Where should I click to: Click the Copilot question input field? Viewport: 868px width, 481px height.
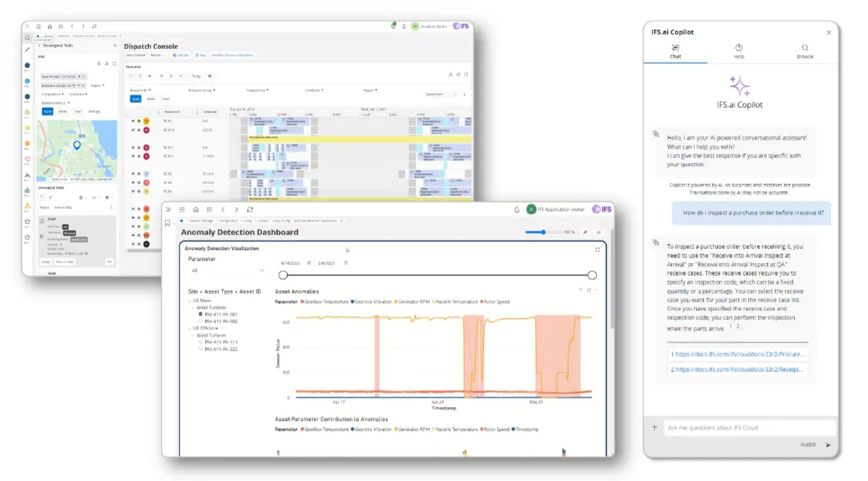750,428
